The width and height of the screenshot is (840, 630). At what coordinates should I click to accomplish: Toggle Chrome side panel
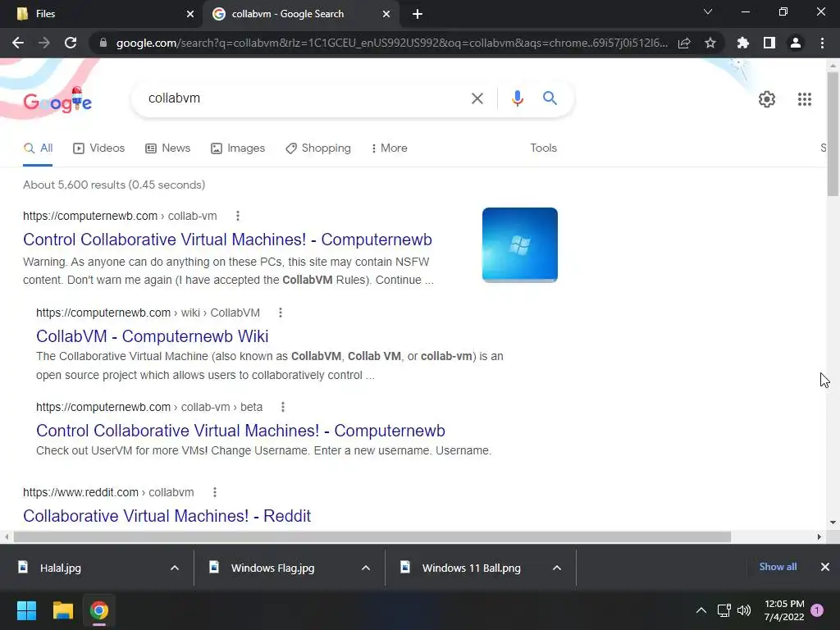[x=769, y=43]
